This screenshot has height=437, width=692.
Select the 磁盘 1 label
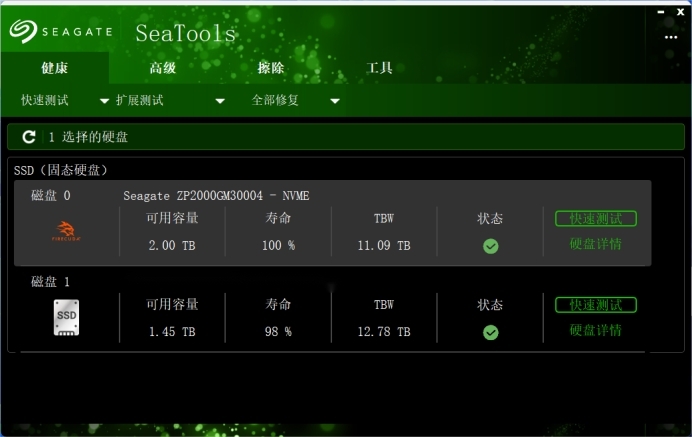pos(51,282)
